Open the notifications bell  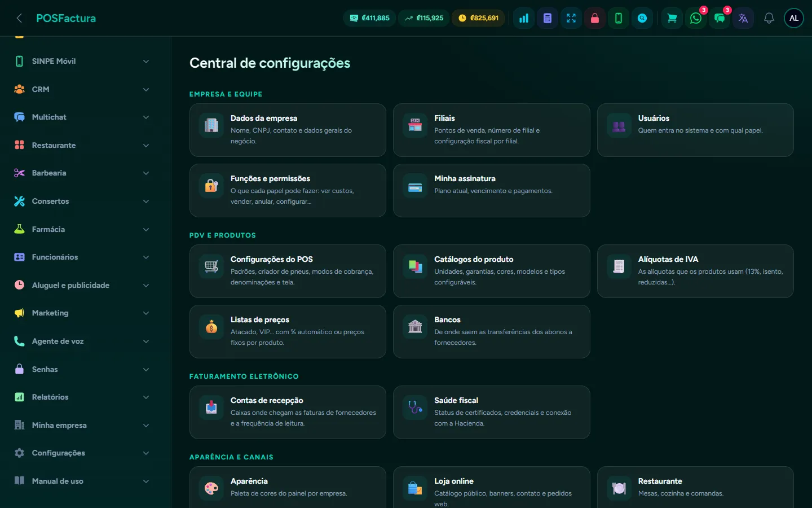pyautogui.click(x=769, y=18)
